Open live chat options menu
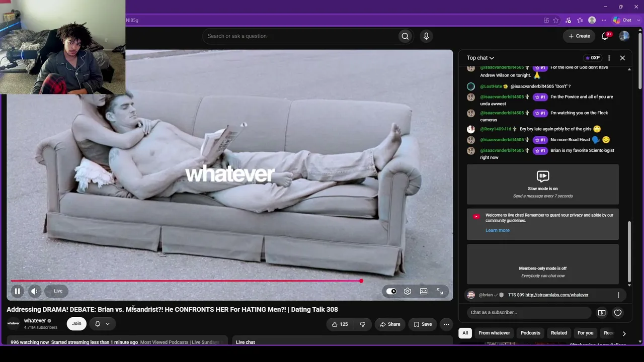The image size is (644, 362). 609,58
